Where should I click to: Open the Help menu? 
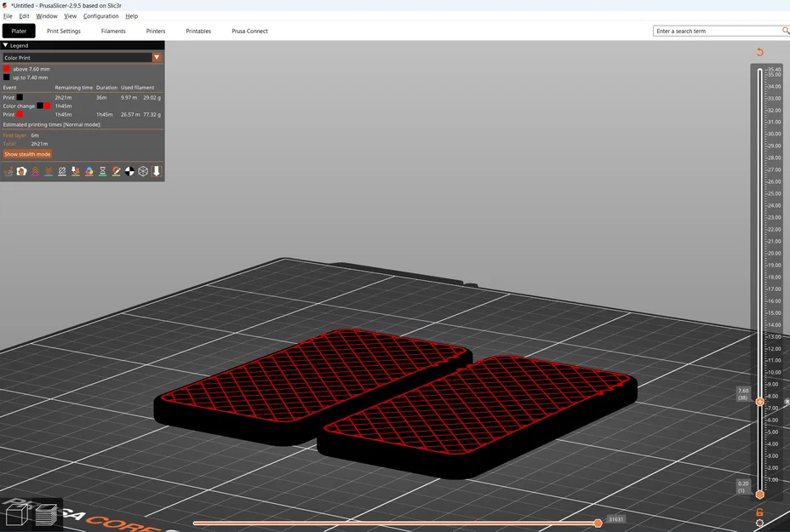(x=131, y=16)
